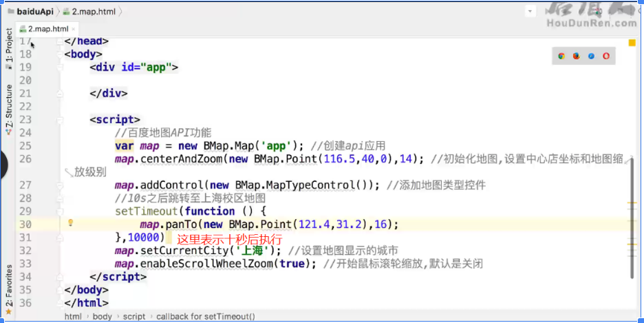Screen dimensions: 644x323
Task: Click the comment //百度地图API功能 on line 24
Action: point(163,133)
